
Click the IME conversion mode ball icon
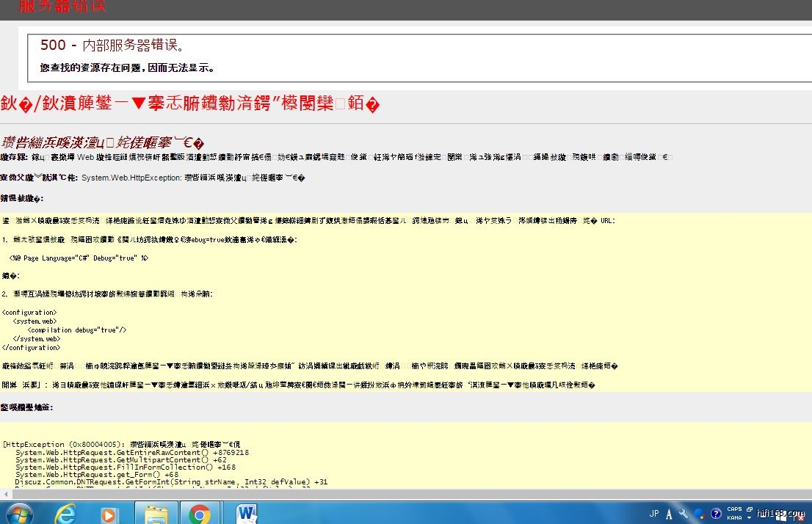(700, 514)
